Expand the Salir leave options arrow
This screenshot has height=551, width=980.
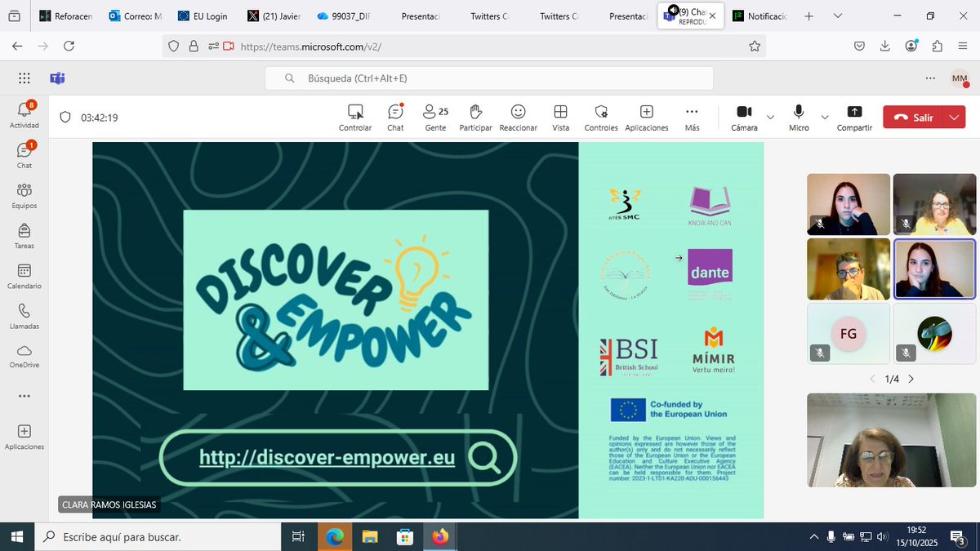point(955,118)
